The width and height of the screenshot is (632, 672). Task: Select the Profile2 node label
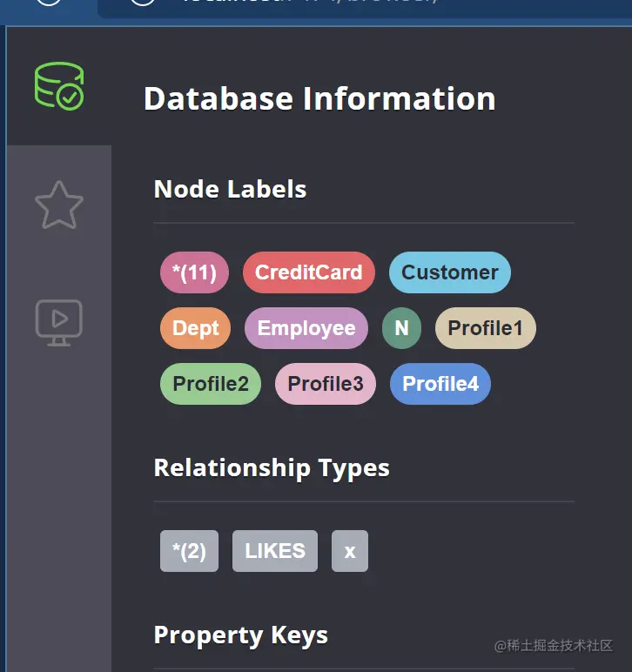point(211,384)
